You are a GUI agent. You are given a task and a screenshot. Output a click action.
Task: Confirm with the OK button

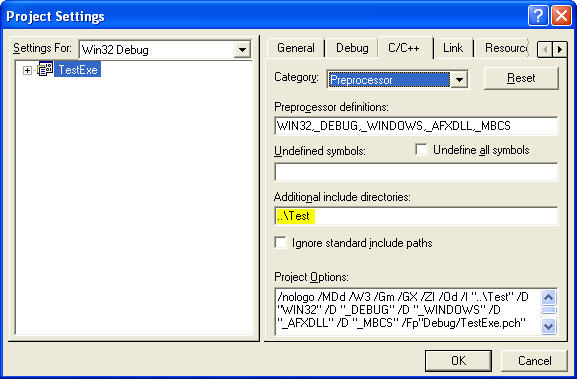pyautogui.click(x=458, y=361)
